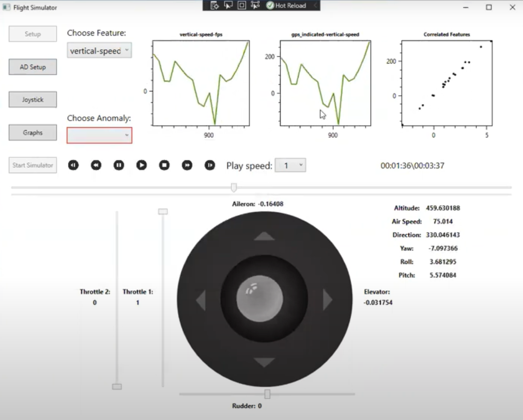Click the Track Focused Element debug icon
The height and width of the screenshot is (420, 523).
(x=255, y=5)
